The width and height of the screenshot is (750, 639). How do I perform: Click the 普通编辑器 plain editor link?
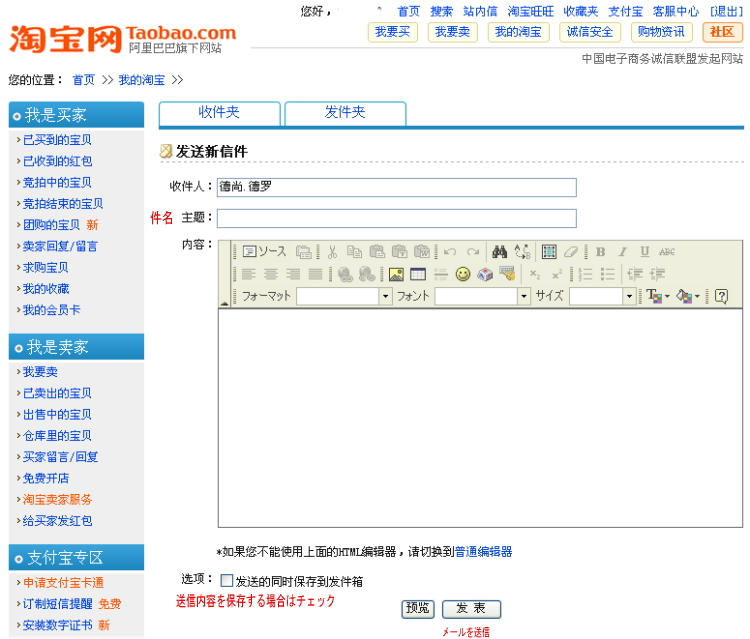click(484, 551)
